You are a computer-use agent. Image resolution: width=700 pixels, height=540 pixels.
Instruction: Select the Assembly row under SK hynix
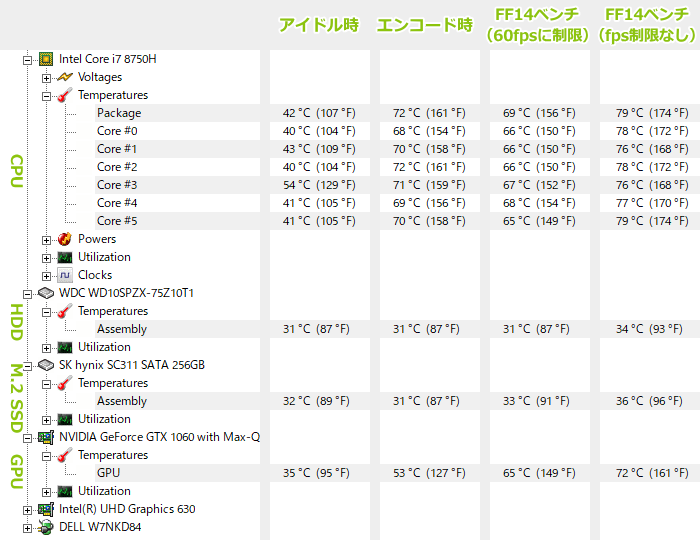tap(122, 401)
